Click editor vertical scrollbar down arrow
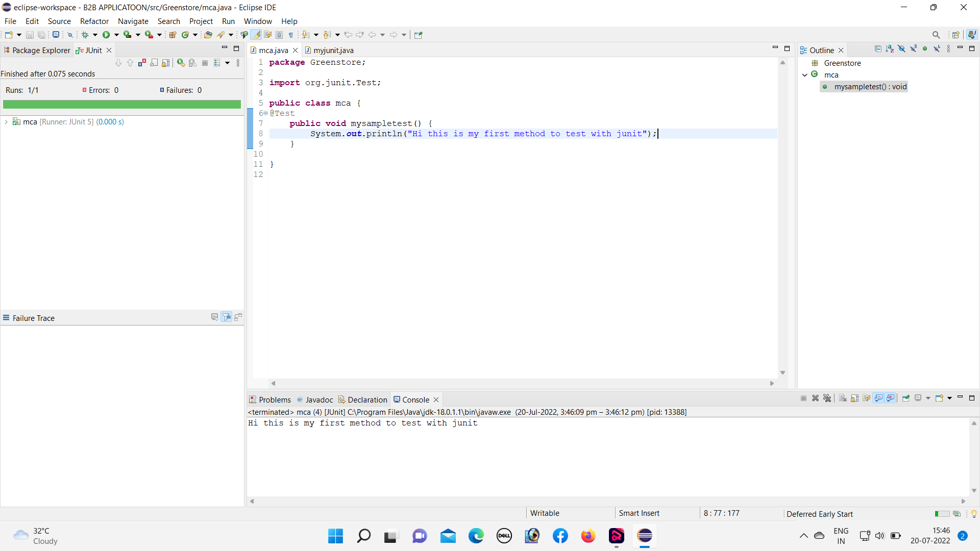This screenshot has height=551, width=980. pyautogui.click(x=782, y=373)
